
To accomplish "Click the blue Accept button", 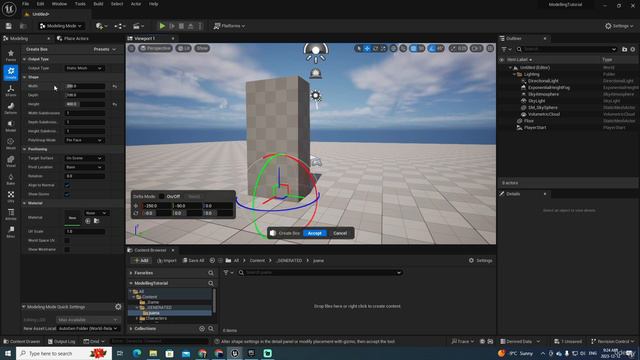I will 315,233.
